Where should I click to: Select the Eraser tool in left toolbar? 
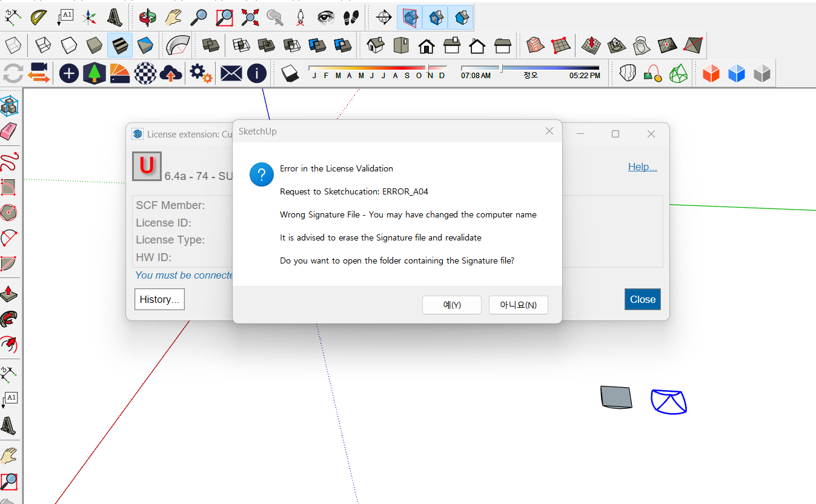pos(9,131)
